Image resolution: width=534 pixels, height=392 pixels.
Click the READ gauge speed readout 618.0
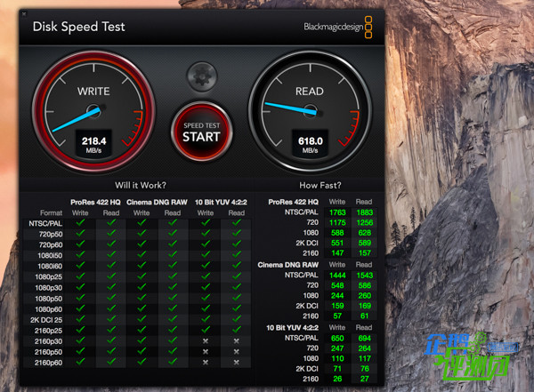(x=311, y=140)
